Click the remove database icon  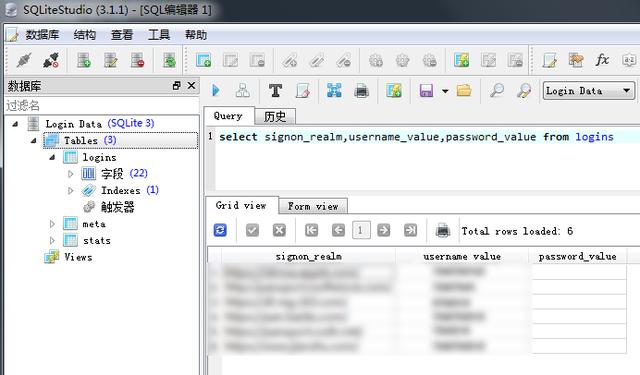tap(137, 60)
